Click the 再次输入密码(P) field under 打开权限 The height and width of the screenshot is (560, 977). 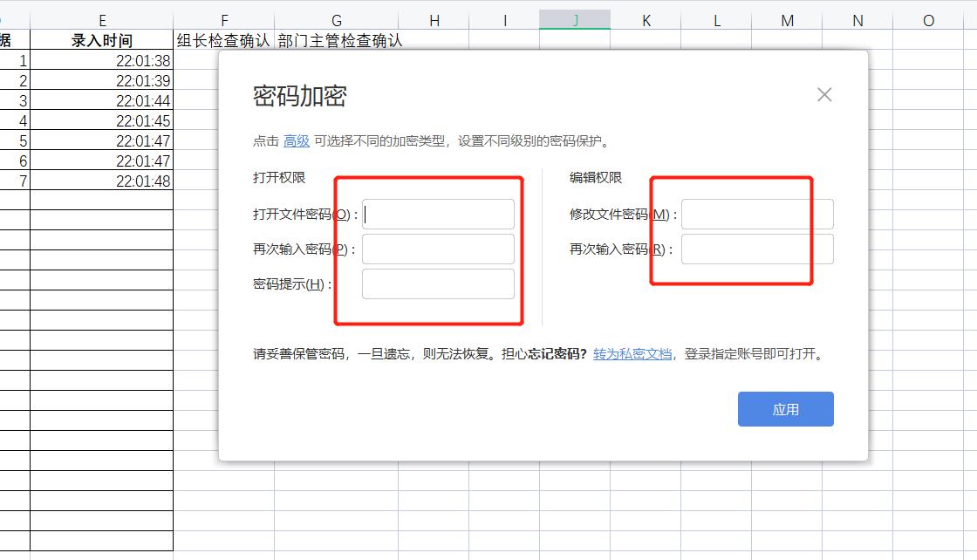(438, 249)
